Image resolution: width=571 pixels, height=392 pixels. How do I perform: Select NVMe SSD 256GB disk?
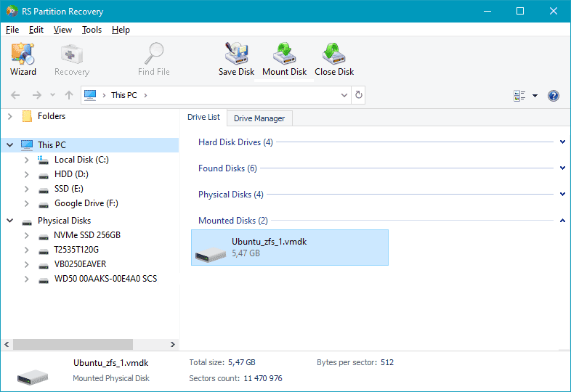(87, 235)
